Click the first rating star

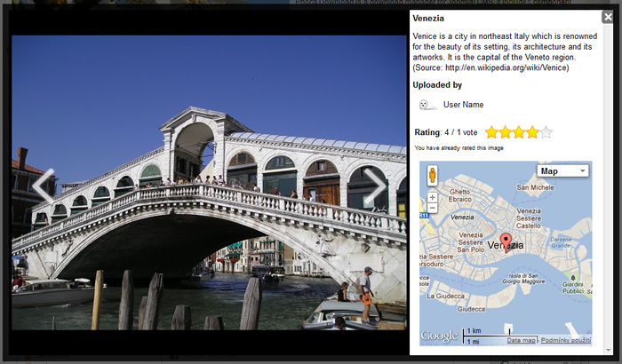pos(491,132)
